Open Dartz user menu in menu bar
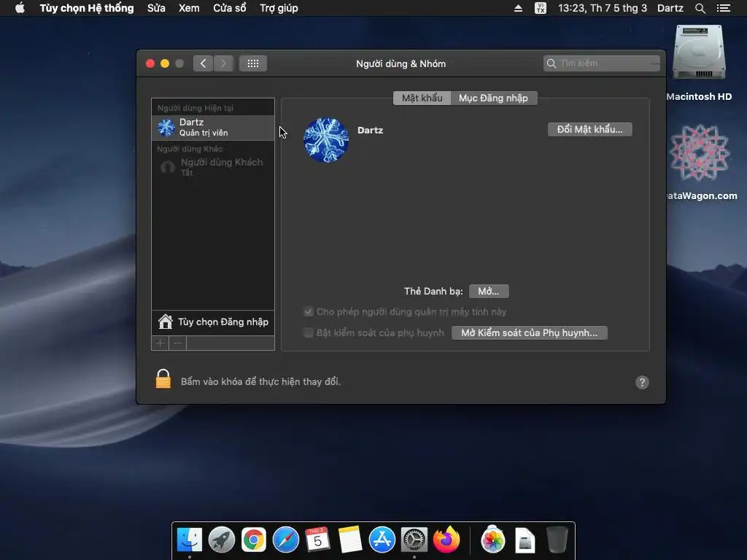The image size is (747, 560). click(x=670, y=8)
